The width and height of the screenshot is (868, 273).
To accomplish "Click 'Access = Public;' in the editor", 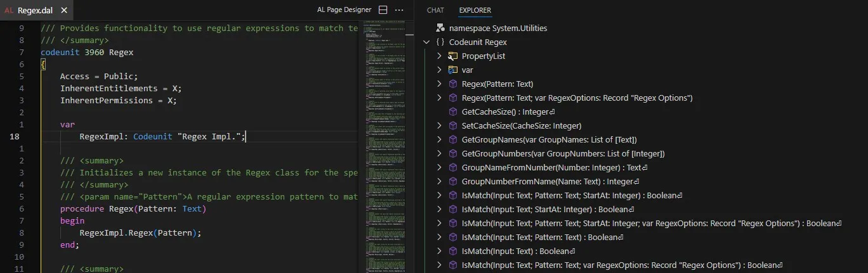I will pos(99,76).
